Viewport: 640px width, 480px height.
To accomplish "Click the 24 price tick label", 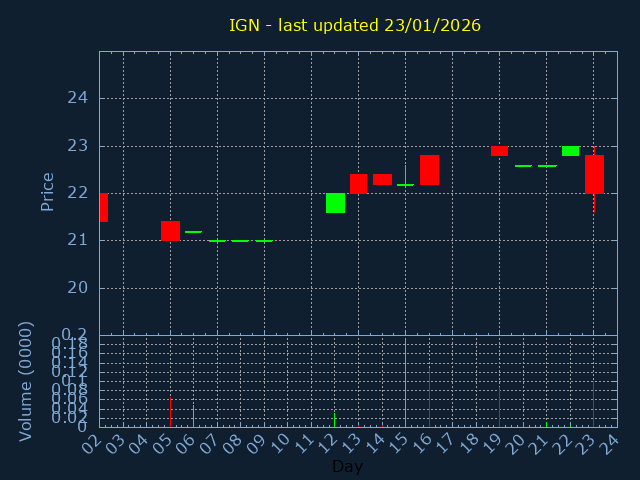I will click(78, 98).
